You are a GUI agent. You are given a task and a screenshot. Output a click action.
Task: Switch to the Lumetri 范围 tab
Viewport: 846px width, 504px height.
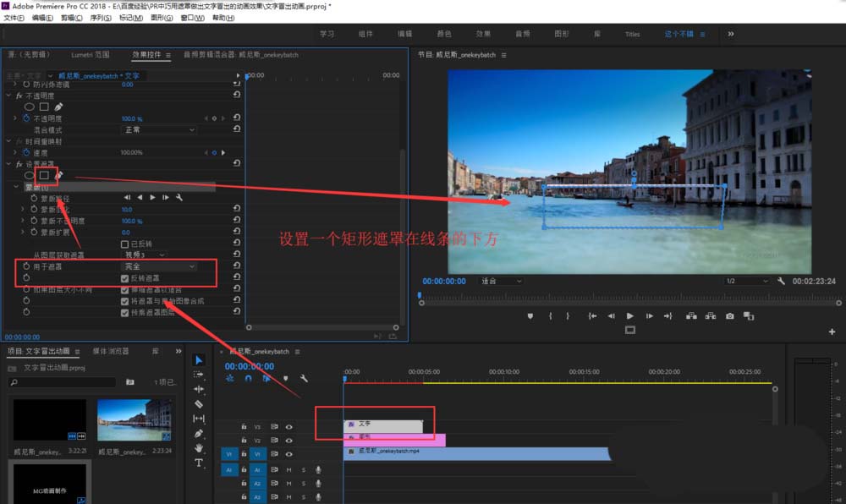pos(91,54)
